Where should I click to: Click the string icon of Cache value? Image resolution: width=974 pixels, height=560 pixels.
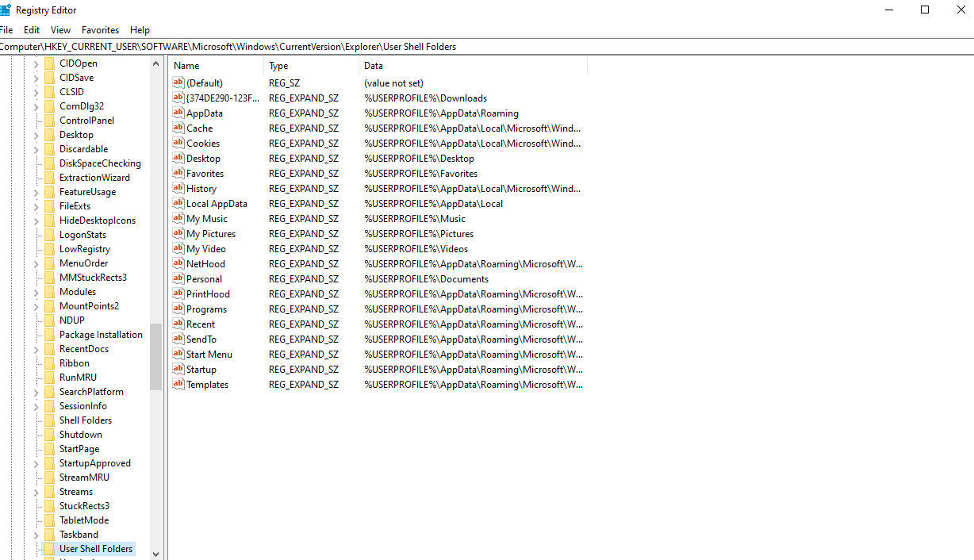click(x=178, y=128)
